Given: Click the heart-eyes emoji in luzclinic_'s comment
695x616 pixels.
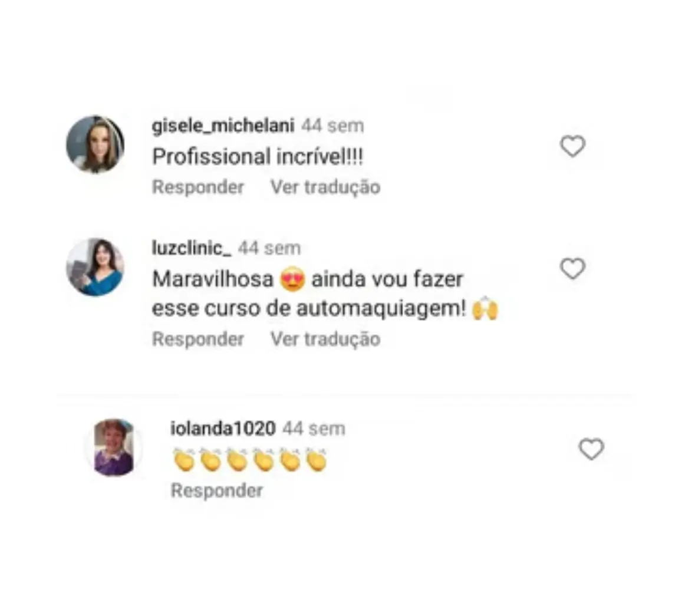Looking at the screenshot, I should point(292,279).
